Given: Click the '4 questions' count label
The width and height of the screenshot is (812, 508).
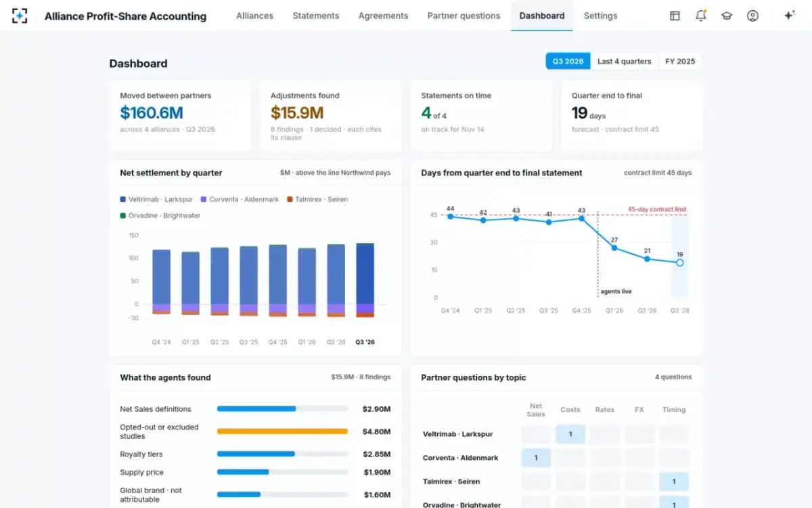Looking at the screenshot, I should 673,377.
